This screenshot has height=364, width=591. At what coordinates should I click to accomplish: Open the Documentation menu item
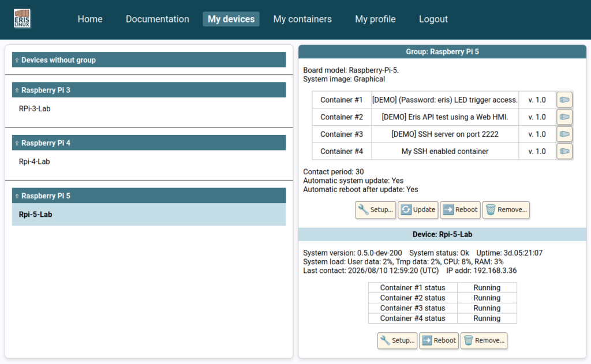[x=157, y=19]
